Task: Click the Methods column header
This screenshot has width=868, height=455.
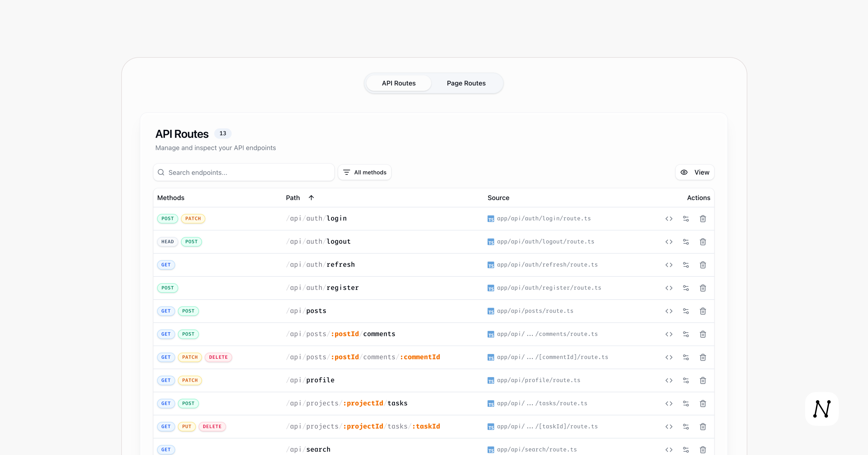Action: (171, 198)
